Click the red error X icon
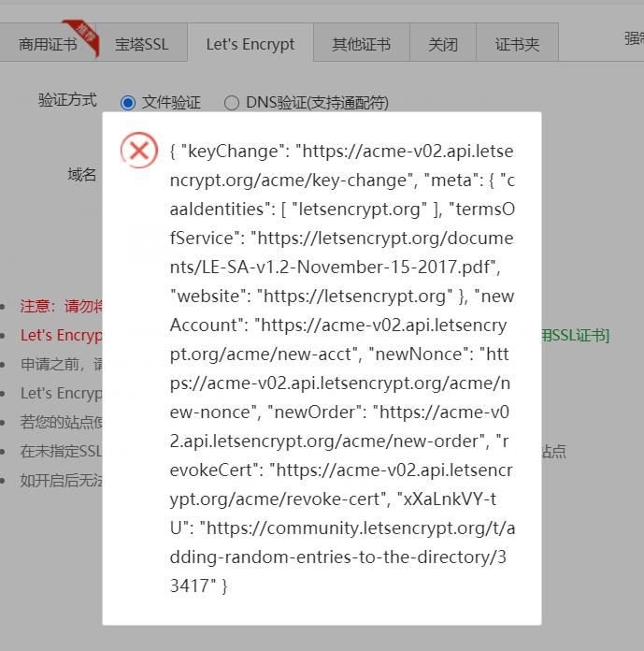 [139, 151]
